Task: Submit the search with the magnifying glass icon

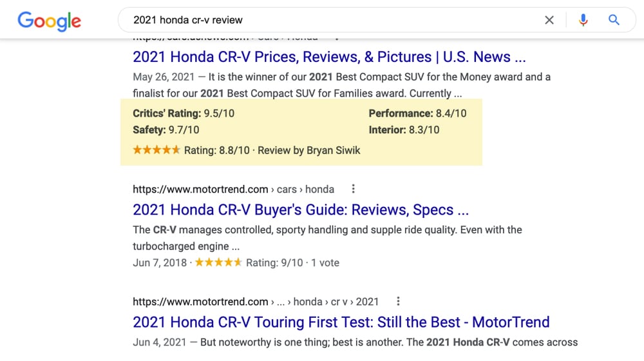Action: [x=614, y=20]
